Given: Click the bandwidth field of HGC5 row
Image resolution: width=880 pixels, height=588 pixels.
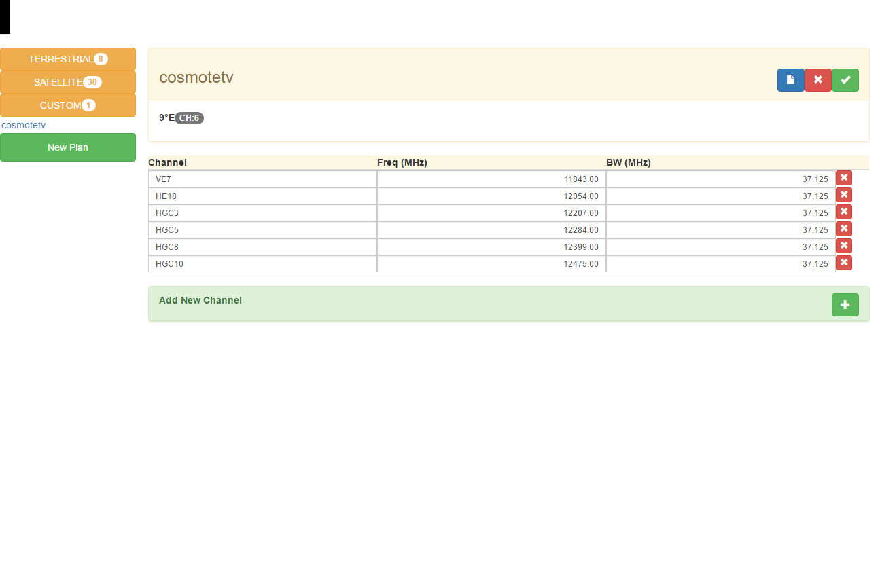Looking at the screenshot, I should click(721, 230).
